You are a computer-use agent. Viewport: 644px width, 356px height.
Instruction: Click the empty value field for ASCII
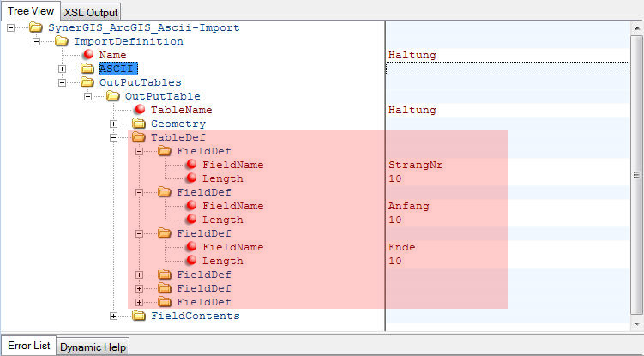[508, 69]
